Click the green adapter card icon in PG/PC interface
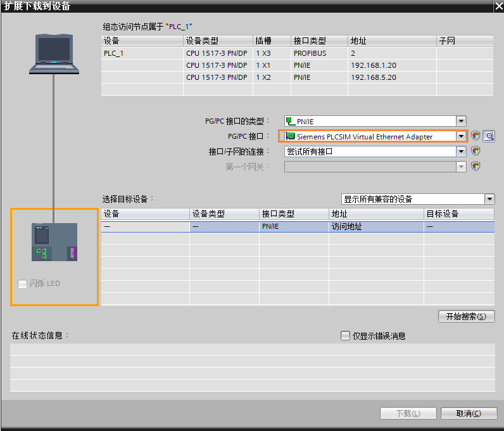 (290, 136)
